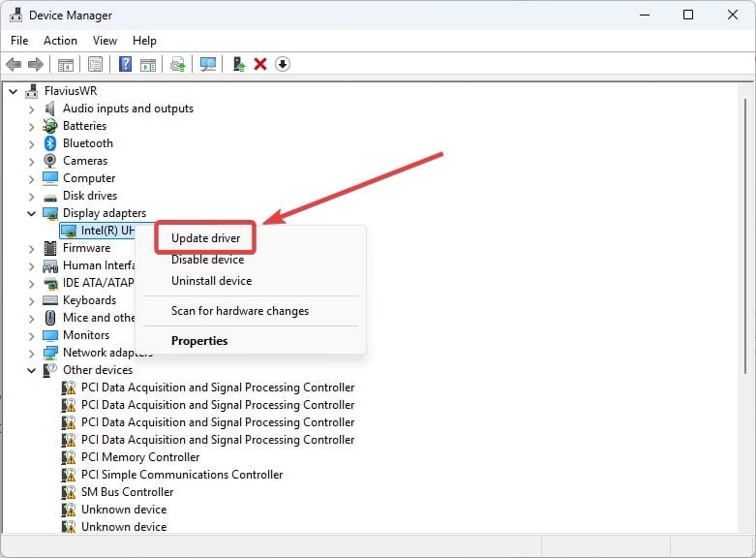
Task: Open the Help menu
Action: point(144,41)
